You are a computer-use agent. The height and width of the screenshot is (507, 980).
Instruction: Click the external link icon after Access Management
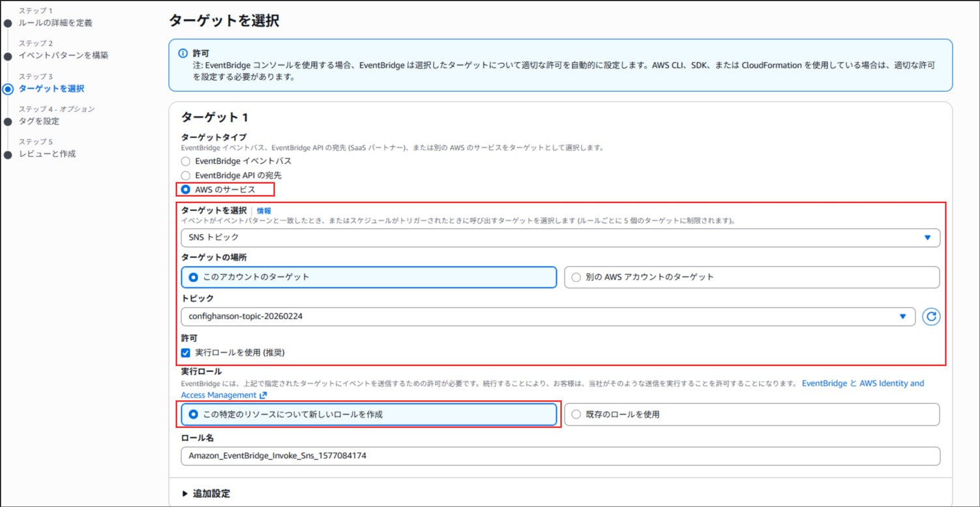coord(263,395)
